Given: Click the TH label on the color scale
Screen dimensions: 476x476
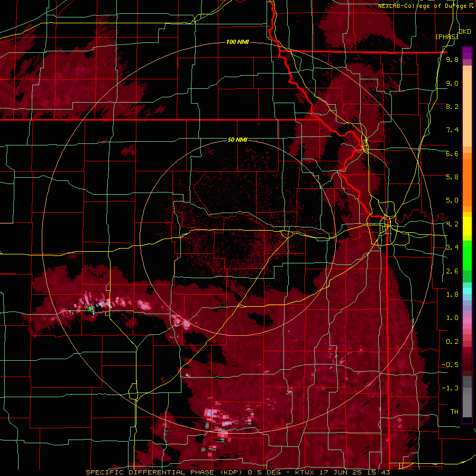Looking at the screenshot, I should click(454, 412).
